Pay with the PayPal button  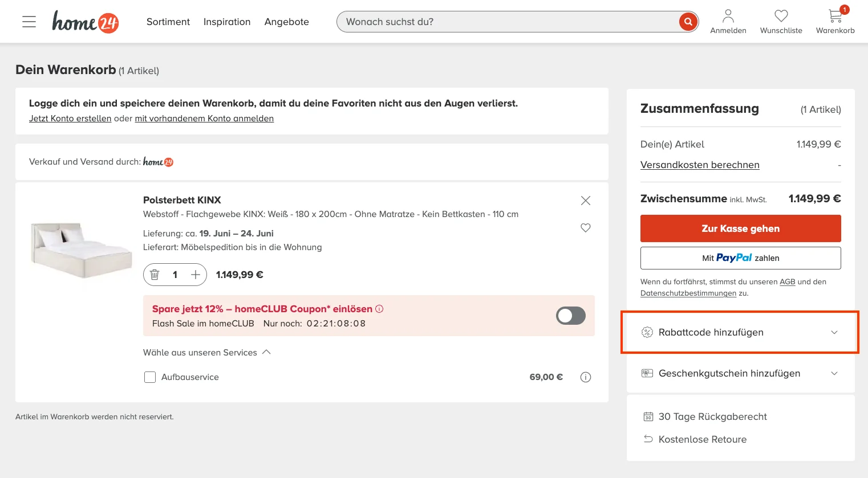(741, 258)
